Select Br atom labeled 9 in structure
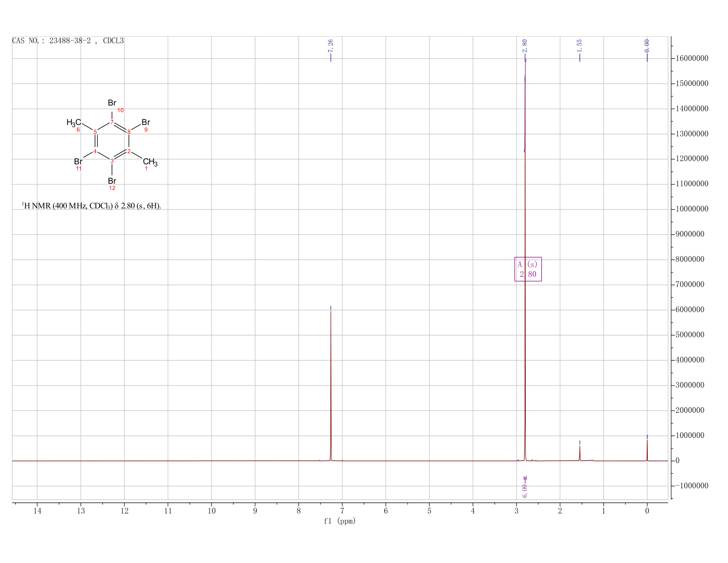The height and width of the screenshot is (563, 728). (146, 122)
